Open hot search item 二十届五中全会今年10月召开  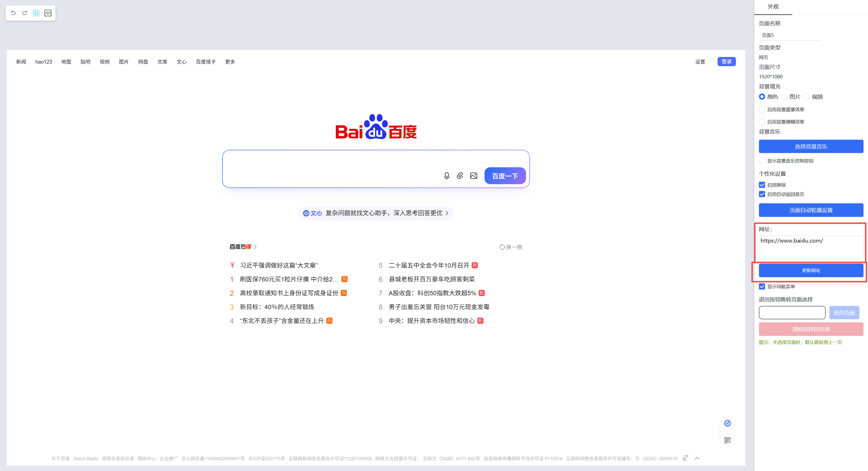pyautogui.click(x=429, y=265)
